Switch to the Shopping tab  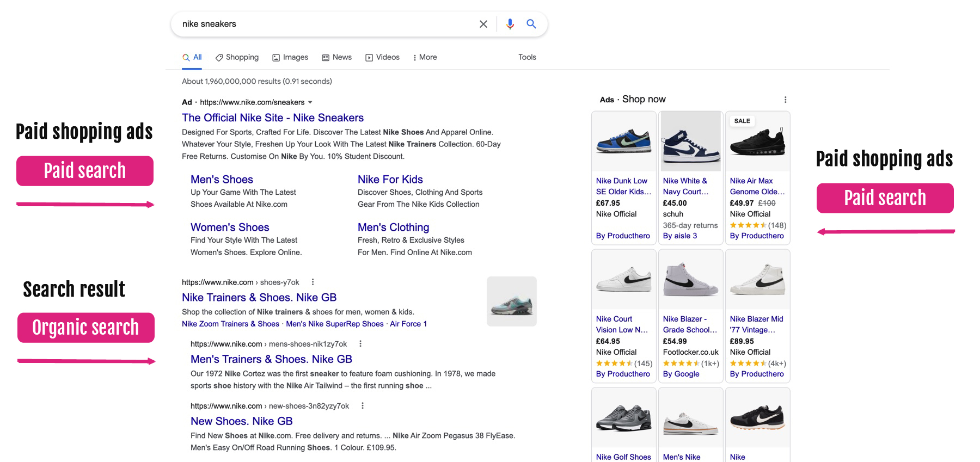(x=237, y=57)
